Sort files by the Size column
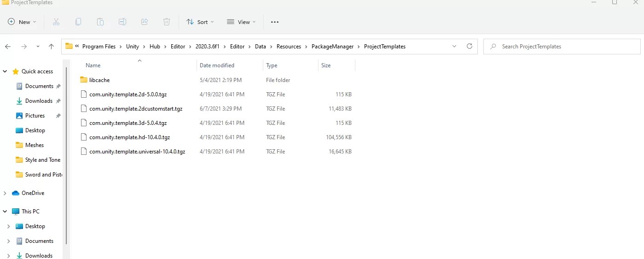This screenshot has height=259, width=644. [x=326, y=65]
